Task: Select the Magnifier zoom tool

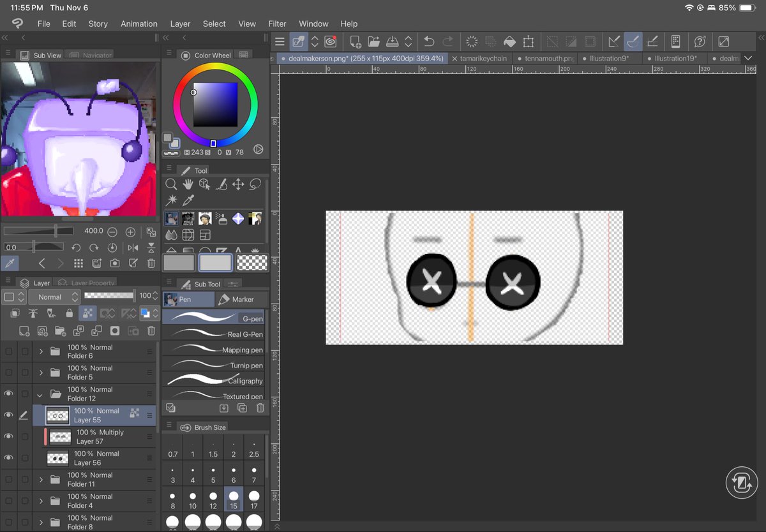Action: pyautogui.click(x=171, y=184)
